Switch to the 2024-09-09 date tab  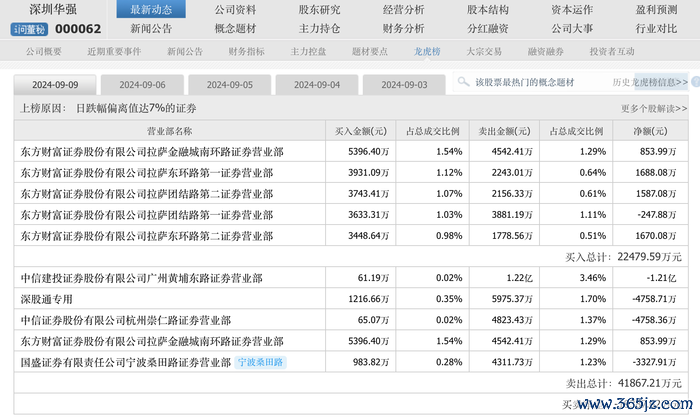point(55,85)
